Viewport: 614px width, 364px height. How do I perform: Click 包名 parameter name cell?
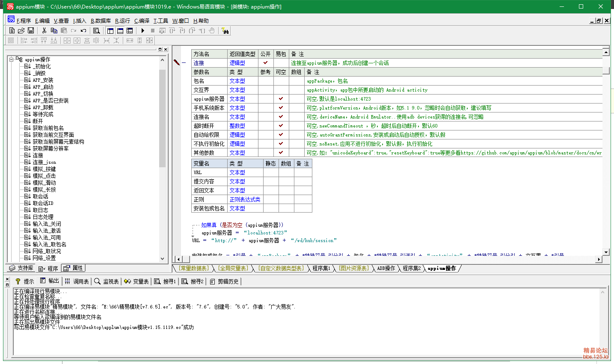[x=209, y=81]
